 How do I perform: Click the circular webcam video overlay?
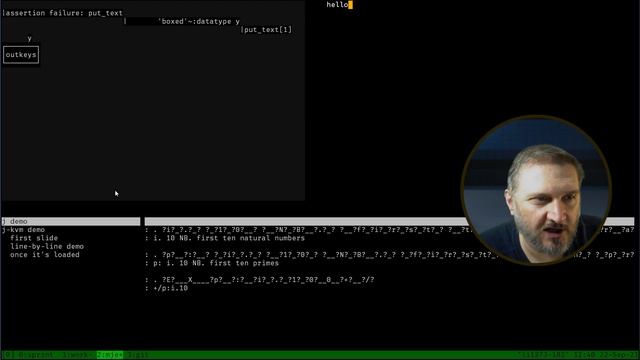(x=536, y=190)
